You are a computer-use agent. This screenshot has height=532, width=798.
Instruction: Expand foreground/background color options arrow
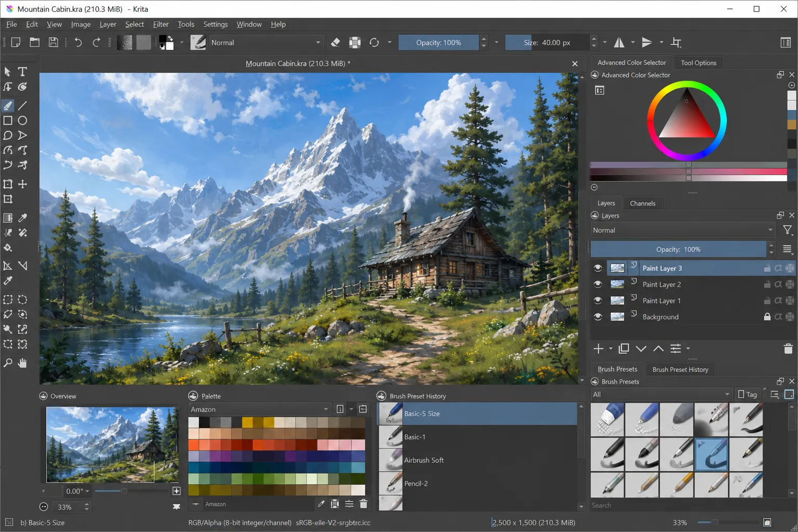[181, 43]
